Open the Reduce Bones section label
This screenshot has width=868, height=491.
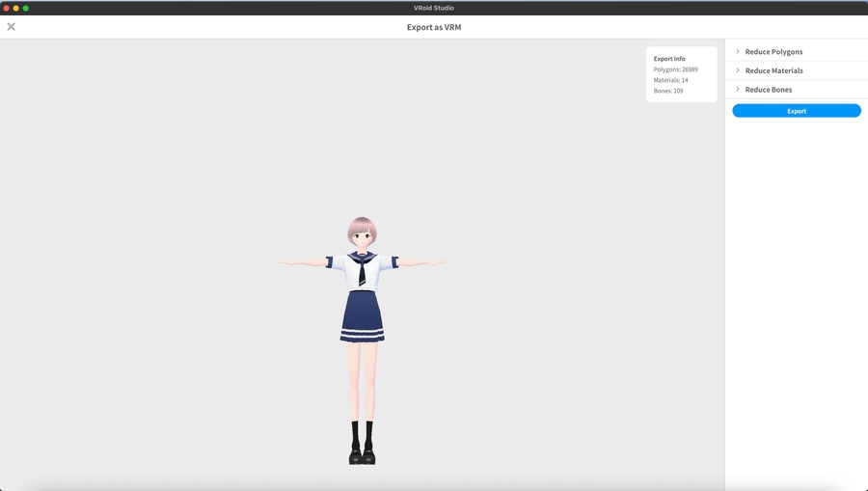click(x=769, y=90)
